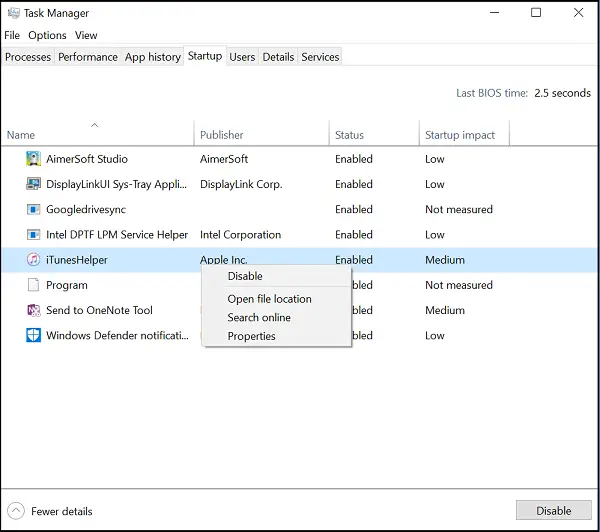Switch to the Processes tab
Viewport: 600px width, 532px height.
(x=28, y=57)
